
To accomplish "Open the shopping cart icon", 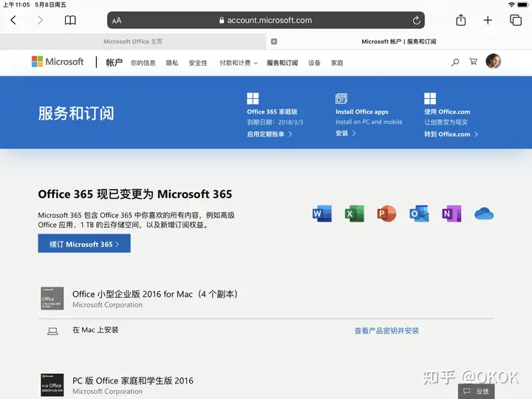I will coord(473,61).
